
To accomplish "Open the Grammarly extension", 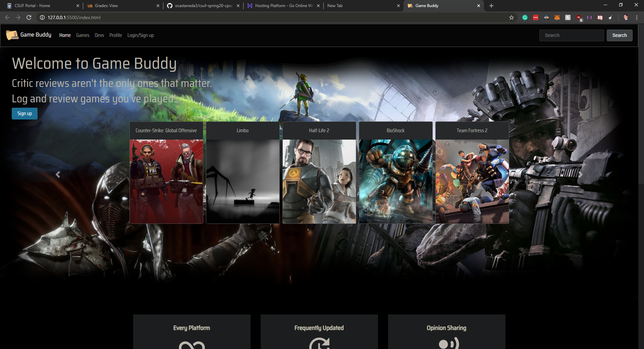I will (x=525, y=17).
